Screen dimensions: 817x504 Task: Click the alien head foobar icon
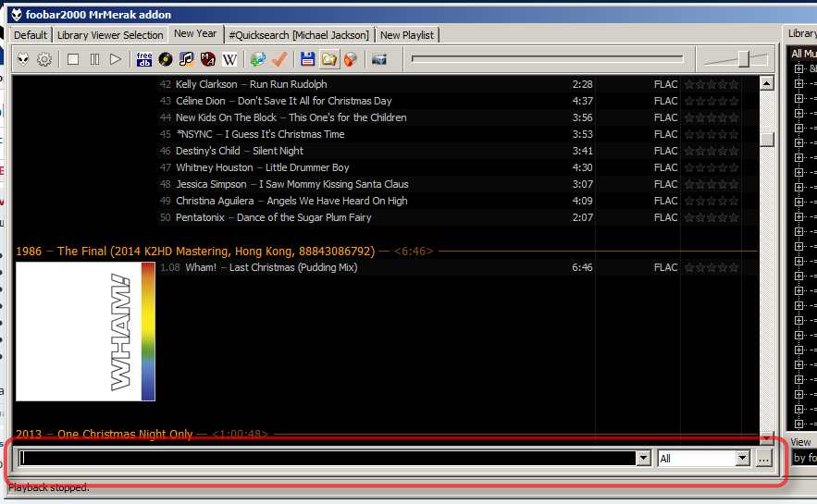point(23,59)
